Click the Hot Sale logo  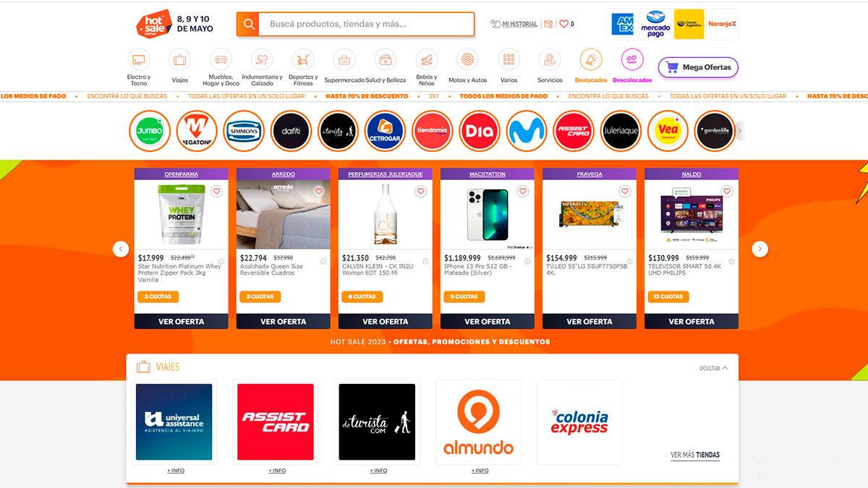[x=153, y=23]
